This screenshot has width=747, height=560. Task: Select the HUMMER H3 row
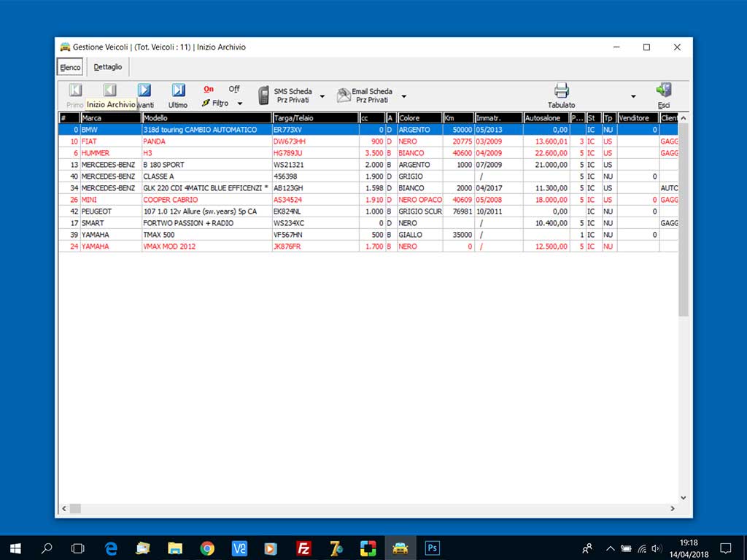[x=368, y=153]
